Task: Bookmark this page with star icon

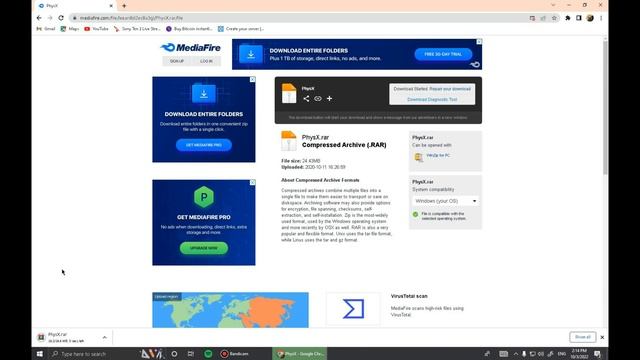Action: (554, 18)
